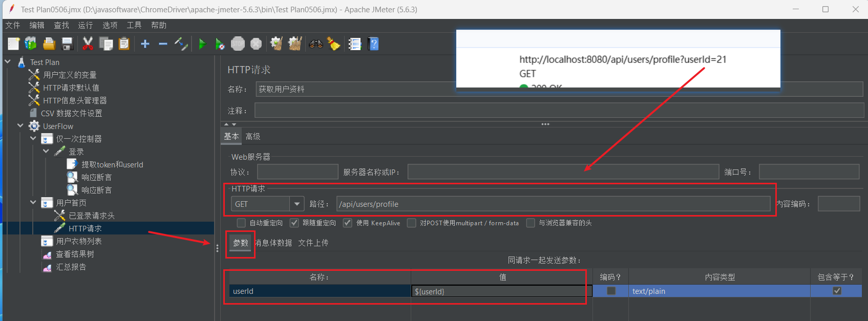Open the 工具 menu
Screen dimensions: 868x321
click(x=134, y=25)
